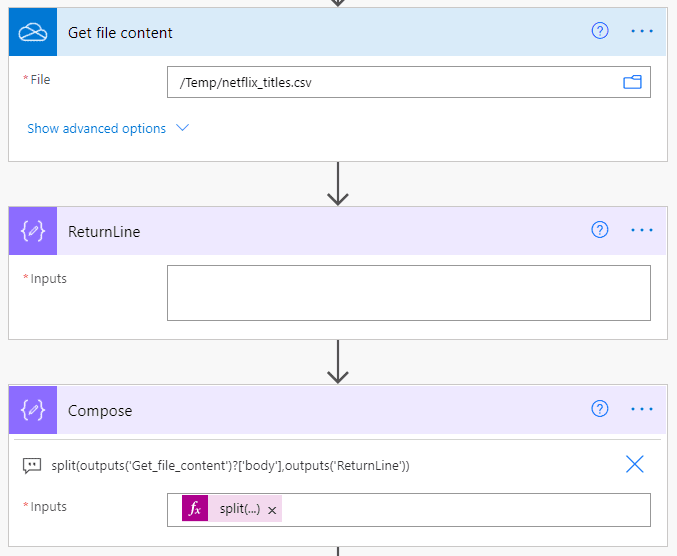Click the OneDrive icon on Get file content
The height and width of the screenshot is (556, 677).
coord(33,32)
